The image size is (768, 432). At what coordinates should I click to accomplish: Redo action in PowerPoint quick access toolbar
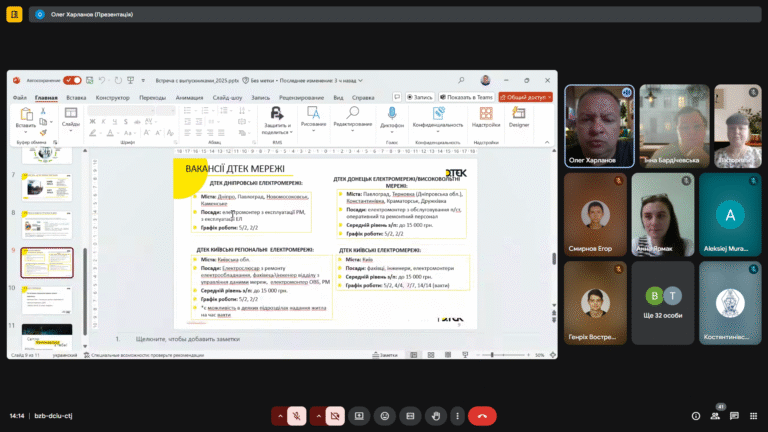coord(118,80)
